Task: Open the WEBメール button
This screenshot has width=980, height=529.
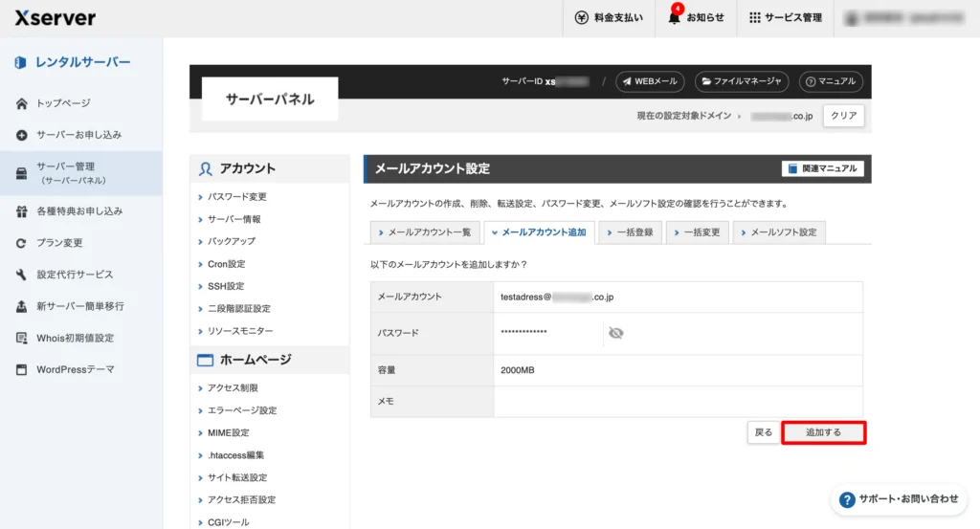Action: tap(650, 81)
